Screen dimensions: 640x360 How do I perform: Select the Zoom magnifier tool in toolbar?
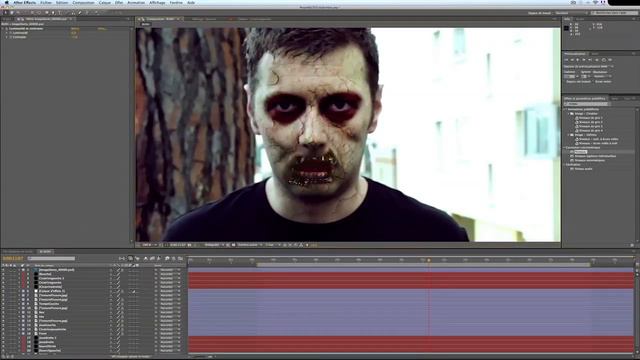pos(18,13)
